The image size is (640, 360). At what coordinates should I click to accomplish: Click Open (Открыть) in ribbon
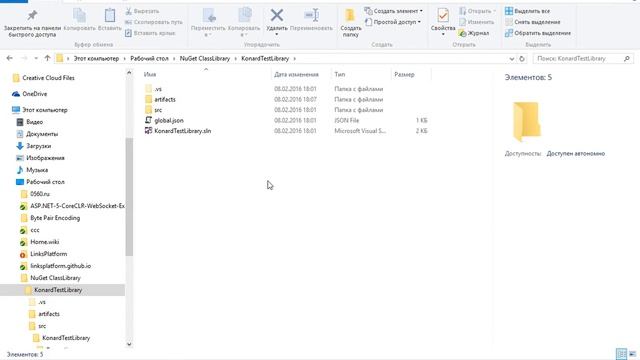tap(477, 11)
